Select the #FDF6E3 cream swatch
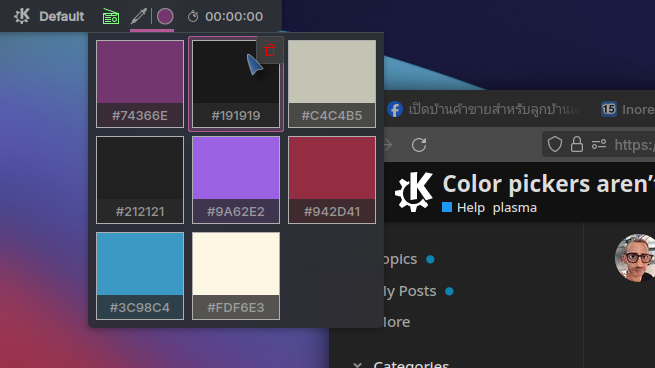 236,276
